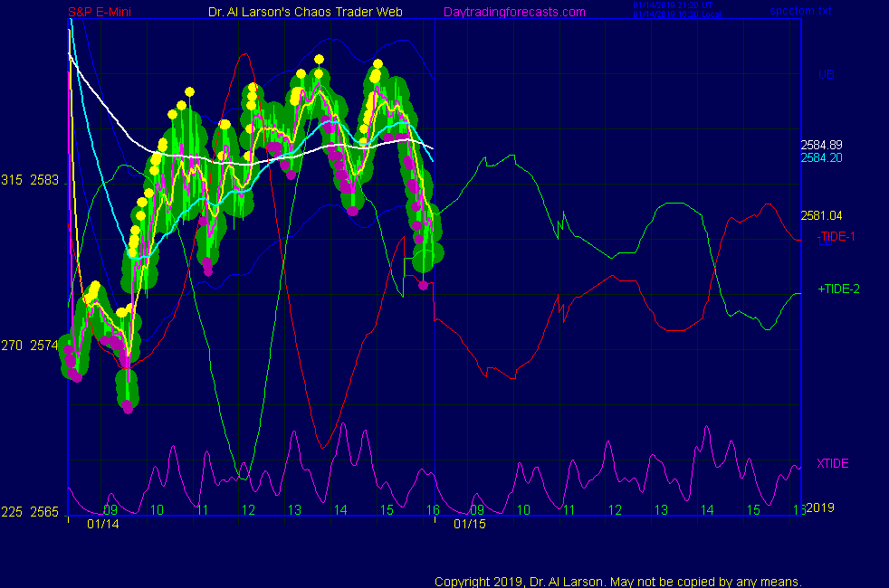Image resolution: width=889 pixels, height=588 pixels.
Task: Open the Daytradingforecasts.com link text
Action: 514,12
